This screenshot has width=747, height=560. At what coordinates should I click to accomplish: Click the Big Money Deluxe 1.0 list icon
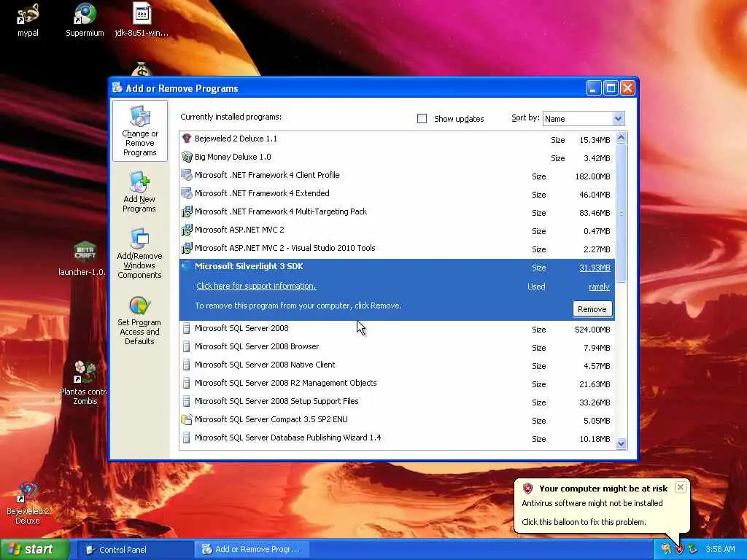point(187,157)
